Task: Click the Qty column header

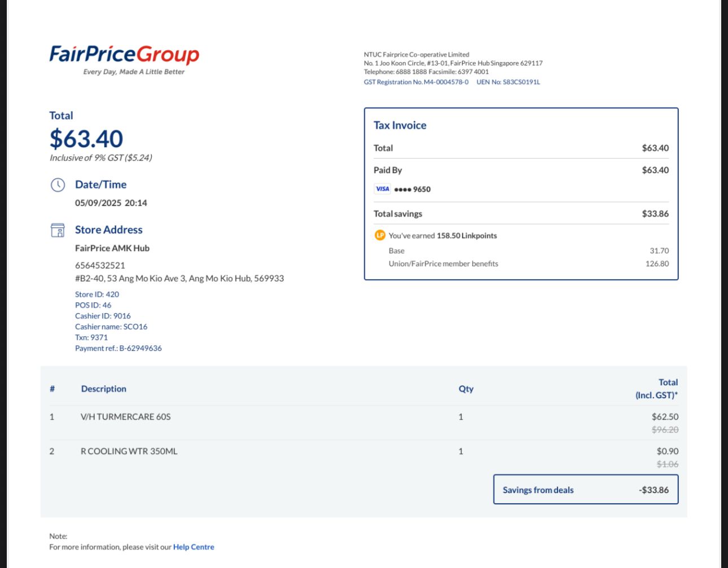Action: coord(466,389)
